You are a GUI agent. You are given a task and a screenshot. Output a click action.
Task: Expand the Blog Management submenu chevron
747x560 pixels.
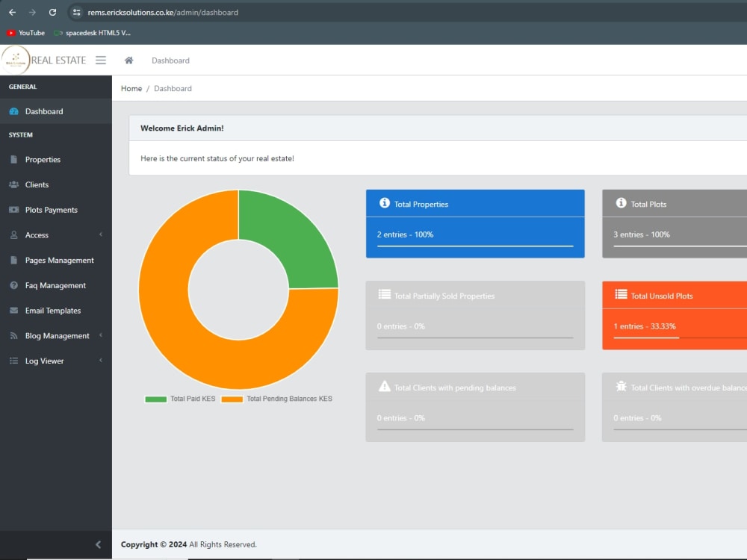tap(101, 336)
